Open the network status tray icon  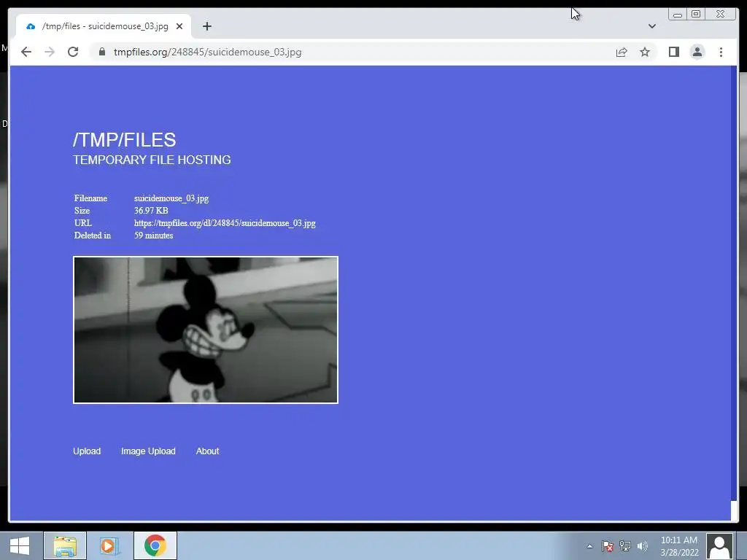(624, 546)
